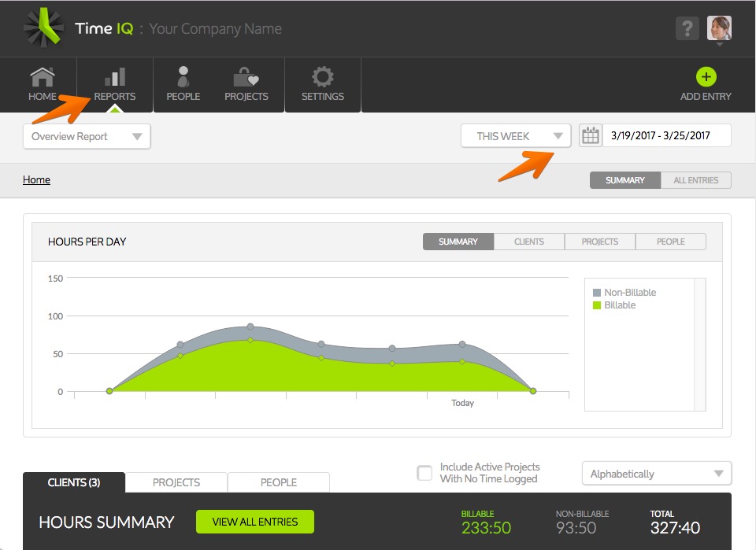Click the VIEW ALL ENTRIES button

pyautogui.click(x=255, y=522)
